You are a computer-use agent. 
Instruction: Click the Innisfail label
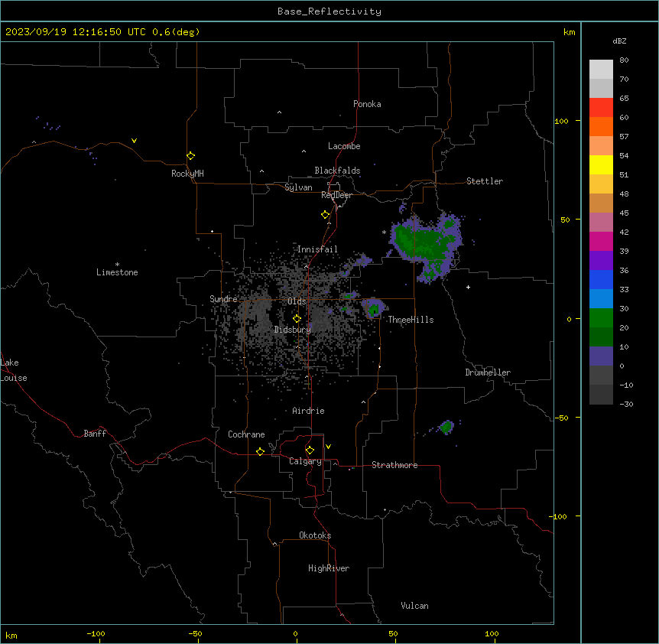pos(317,249)
